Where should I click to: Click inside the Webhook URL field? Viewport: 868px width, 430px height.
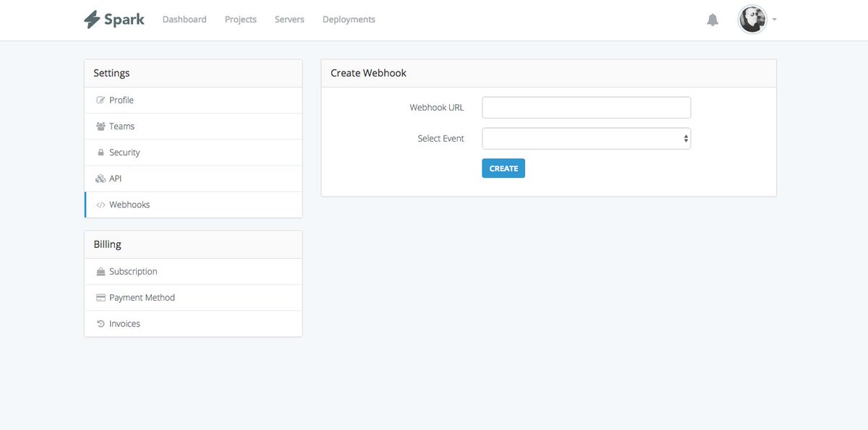586,107
